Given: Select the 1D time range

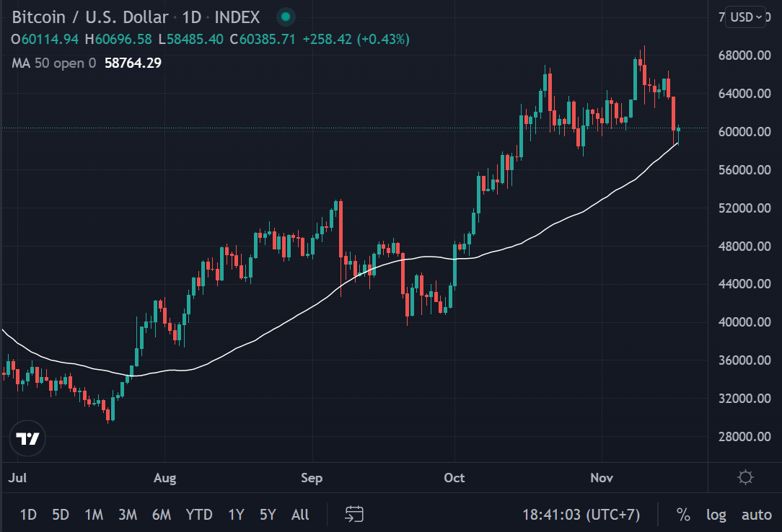Looking at the screenshot, I should (28, 515).
